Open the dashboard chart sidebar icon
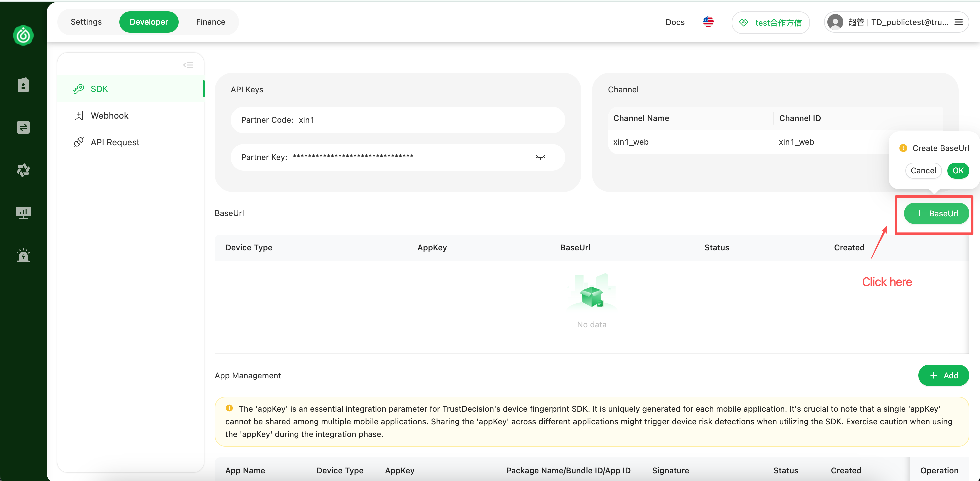The height and width of the screenshot is (481, 980). 23,212
